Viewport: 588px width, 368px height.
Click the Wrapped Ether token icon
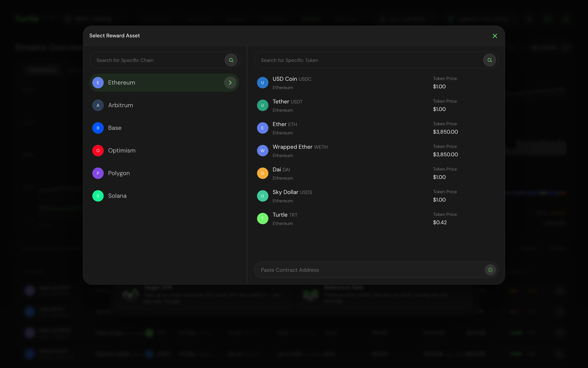point(263,151)
